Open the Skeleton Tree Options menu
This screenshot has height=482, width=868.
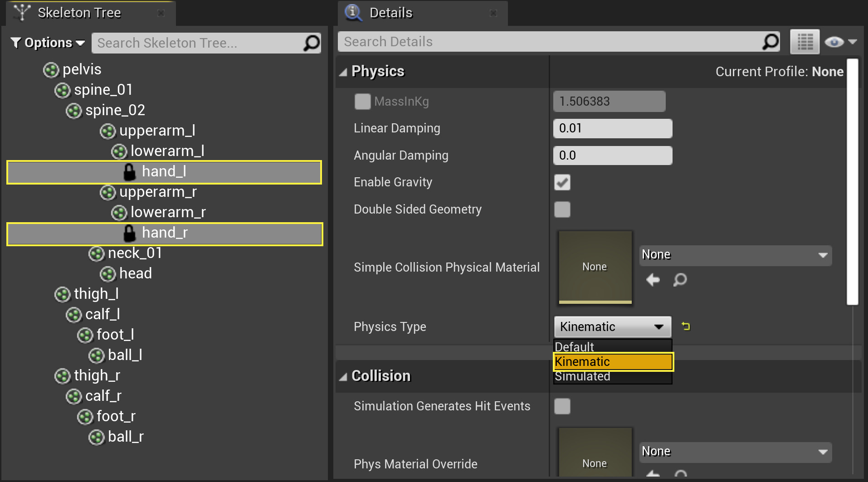[48, 43]
